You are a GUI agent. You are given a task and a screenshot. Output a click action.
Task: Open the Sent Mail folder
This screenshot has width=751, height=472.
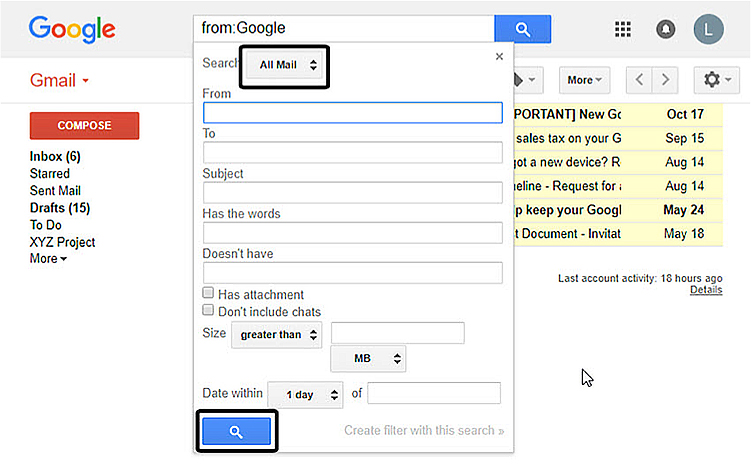55,191
